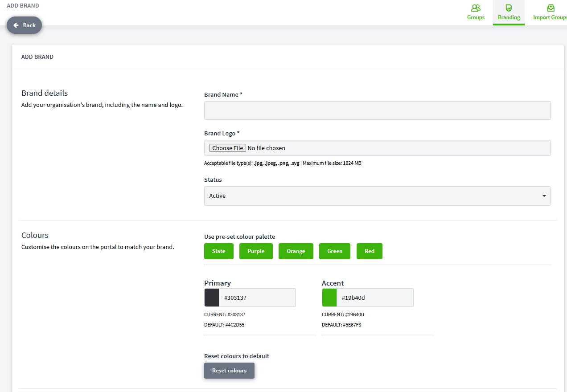Switch to the Branding tab label
The height and width of the screenshot is (392, 567).
(x=509, y=17)
